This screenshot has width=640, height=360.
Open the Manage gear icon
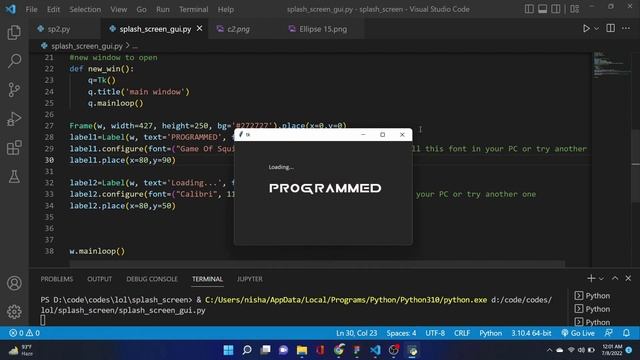14,311
